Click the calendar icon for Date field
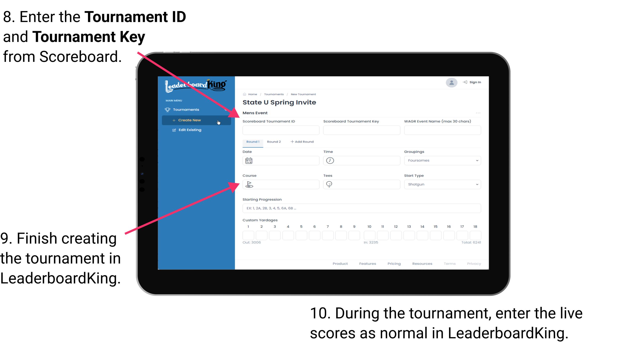The width and height of the screenshot is (644, 346). [x=249, y=160]
